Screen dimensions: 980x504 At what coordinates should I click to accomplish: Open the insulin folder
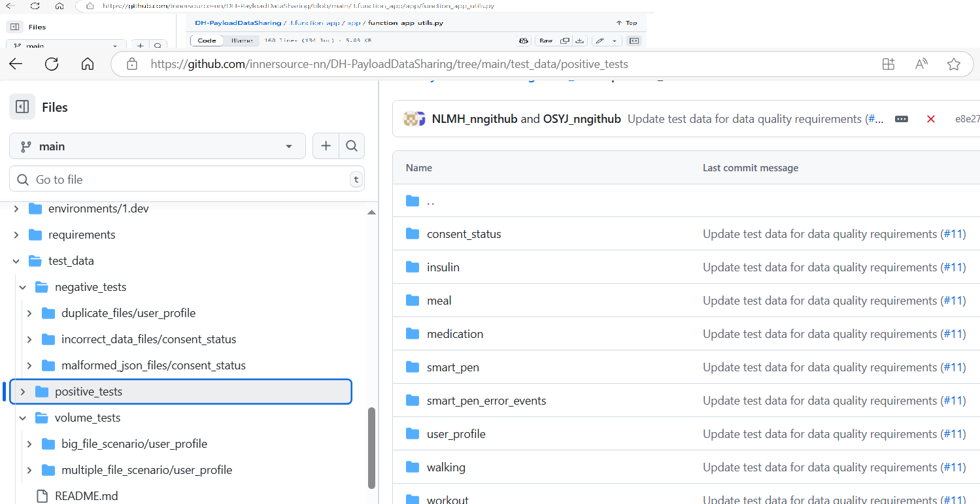443,267
